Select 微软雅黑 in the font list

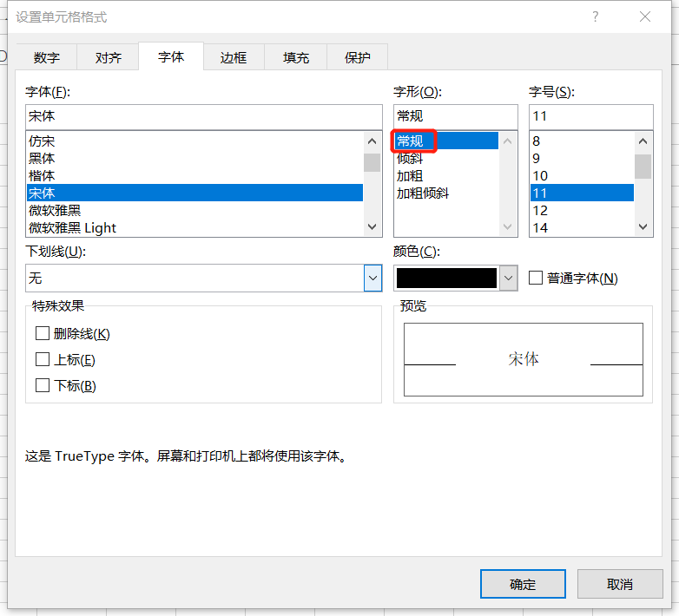pyautogui.click(x=194, y=210)
